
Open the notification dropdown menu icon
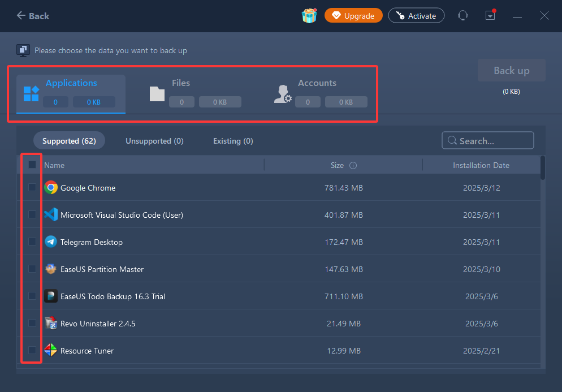490,15
